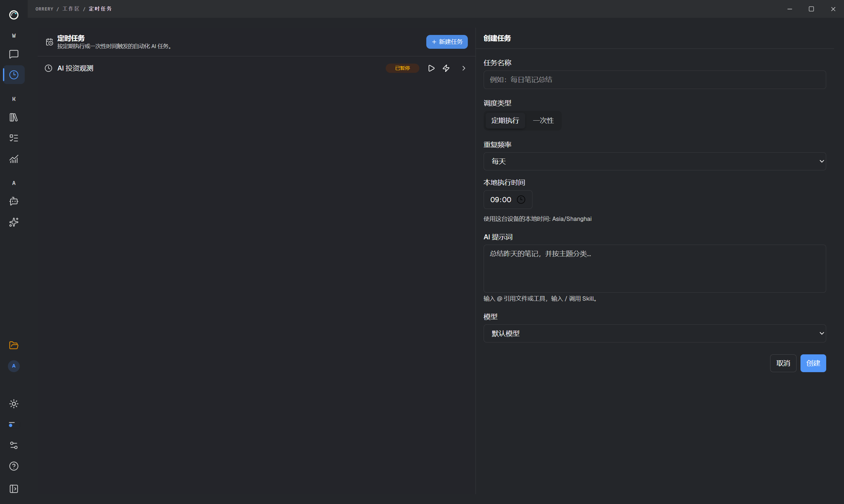Open the time picker clock icon
Image resolution: width=844 pixels, height=504 pixels.
521,200
